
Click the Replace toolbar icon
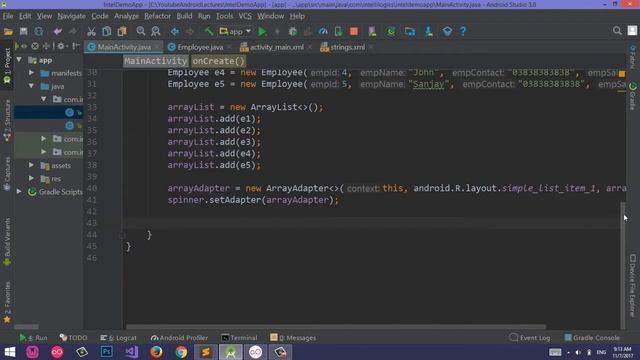coord(156,31)
